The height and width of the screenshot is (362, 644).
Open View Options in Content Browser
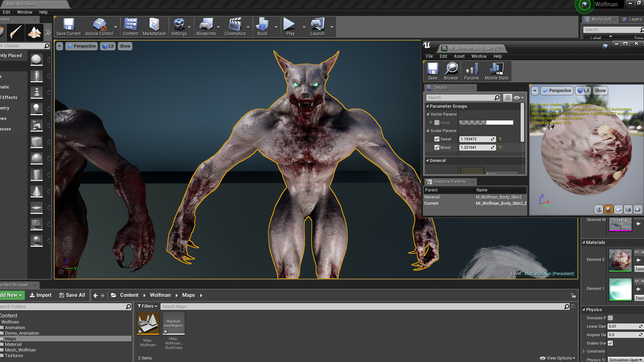(x=558, y=358)
